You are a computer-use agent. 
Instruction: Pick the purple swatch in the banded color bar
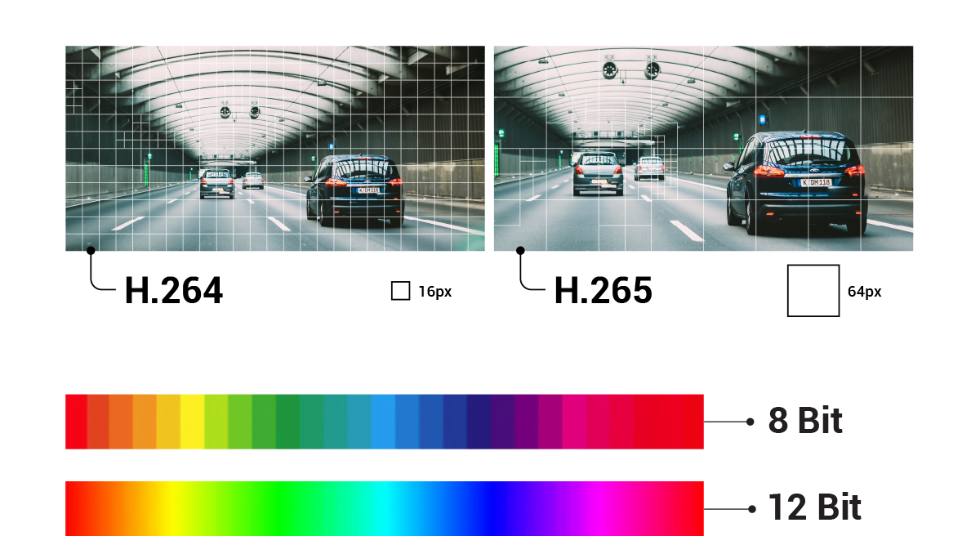[x=527, y=422]
